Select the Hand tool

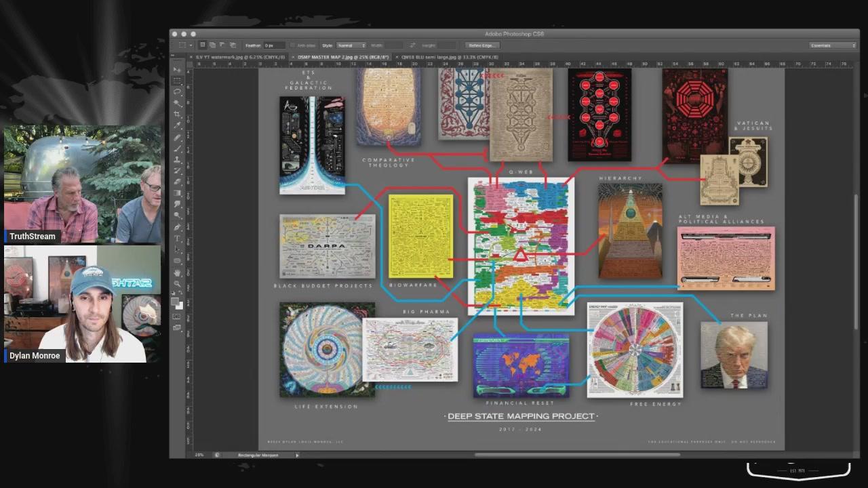click(x=177, y=272)
